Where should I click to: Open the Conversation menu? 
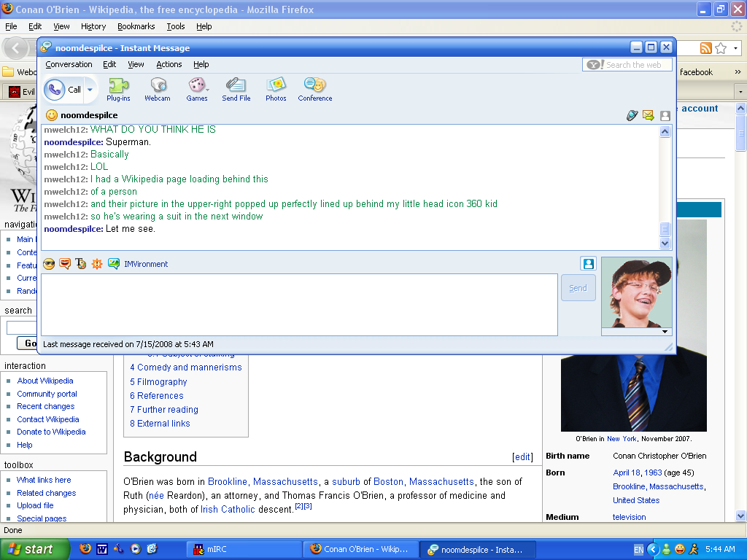69,64
